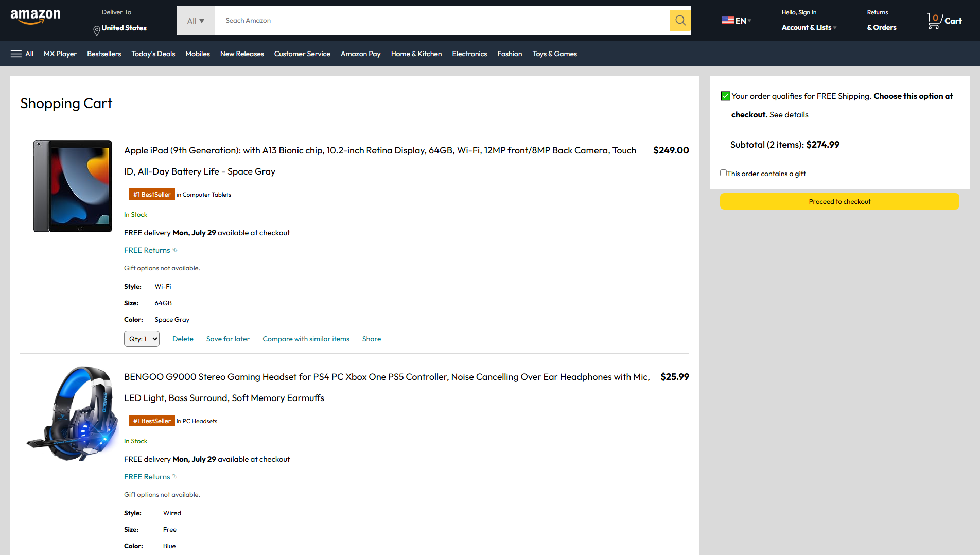Click Returns & Orders link
This screenshot has width=980, height=555.
(x=882, y=20)
